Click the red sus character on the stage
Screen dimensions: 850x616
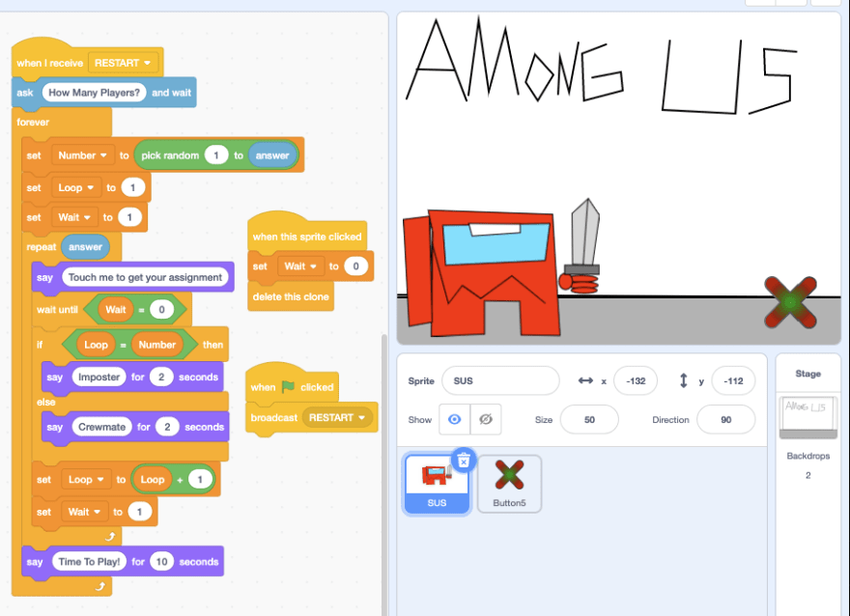(481, 273)
